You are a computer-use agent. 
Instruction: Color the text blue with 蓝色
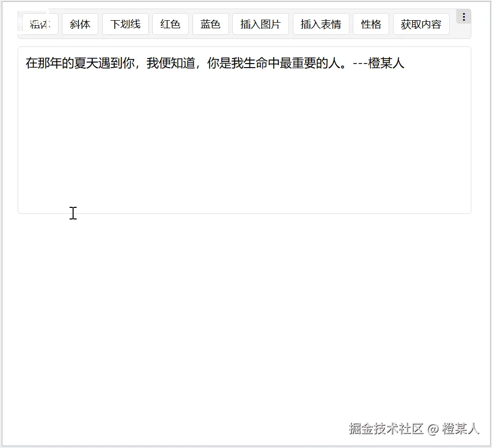pyautogui.click(x=210, y=24)
